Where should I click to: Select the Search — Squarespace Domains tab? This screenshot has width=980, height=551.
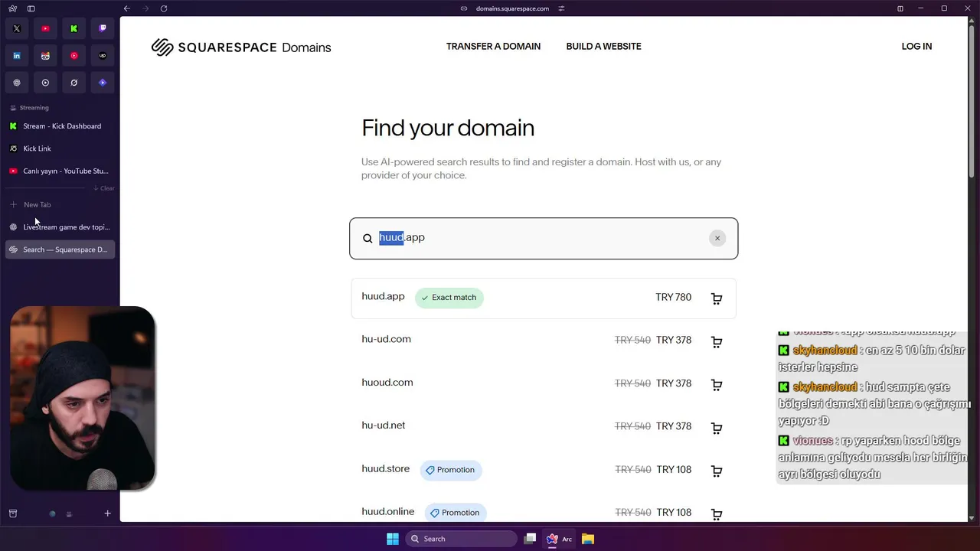pos(60,249)
